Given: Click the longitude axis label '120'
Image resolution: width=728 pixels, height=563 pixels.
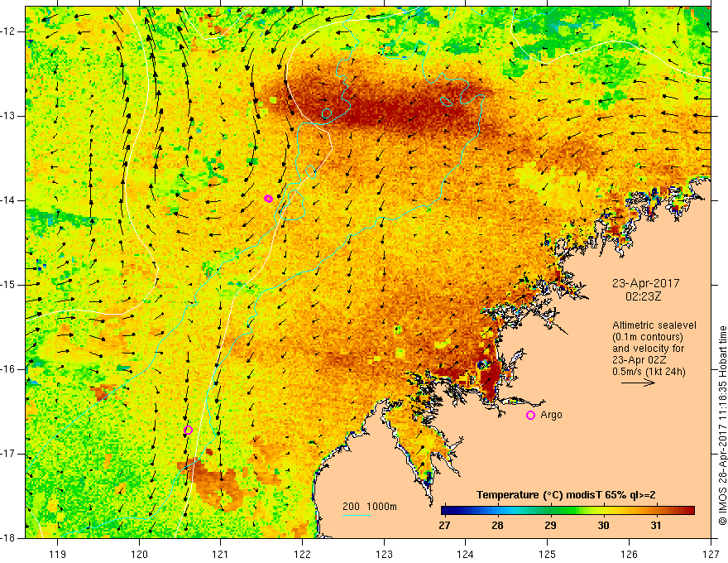Looking at the screenshot, I should point(139,554).
